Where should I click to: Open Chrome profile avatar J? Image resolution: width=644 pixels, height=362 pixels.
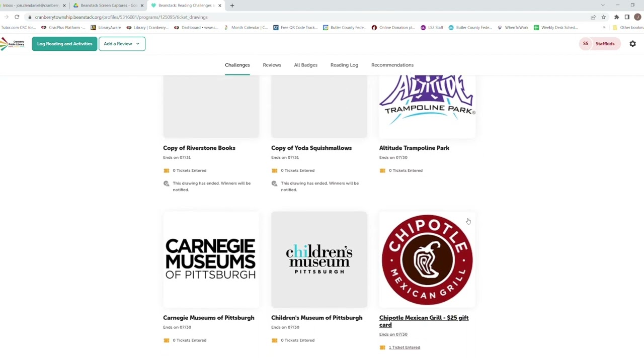pos(637,17)
